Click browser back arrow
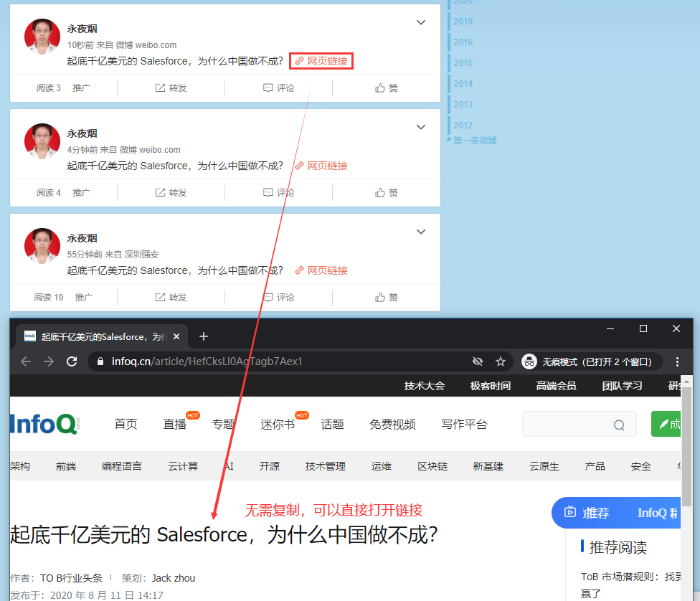This screenshot has width=700, height=601. tap(26, 361)
